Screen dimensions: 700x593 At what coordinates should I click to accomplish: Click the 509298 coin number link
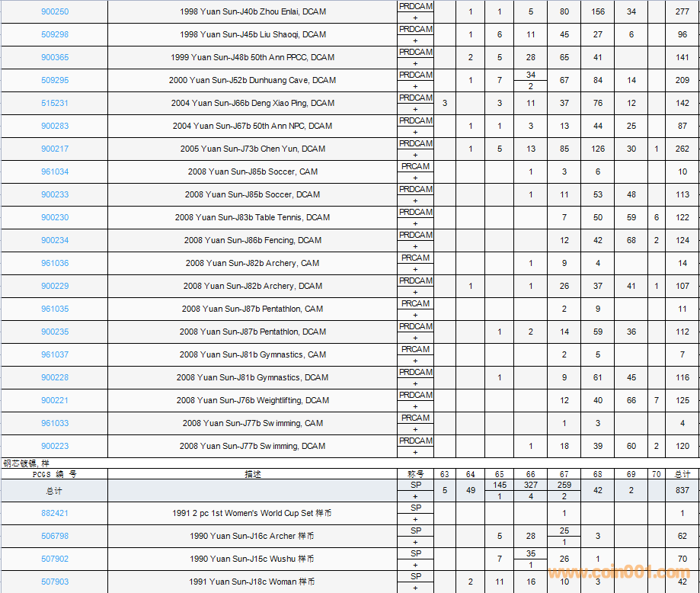tap(54, 34)
